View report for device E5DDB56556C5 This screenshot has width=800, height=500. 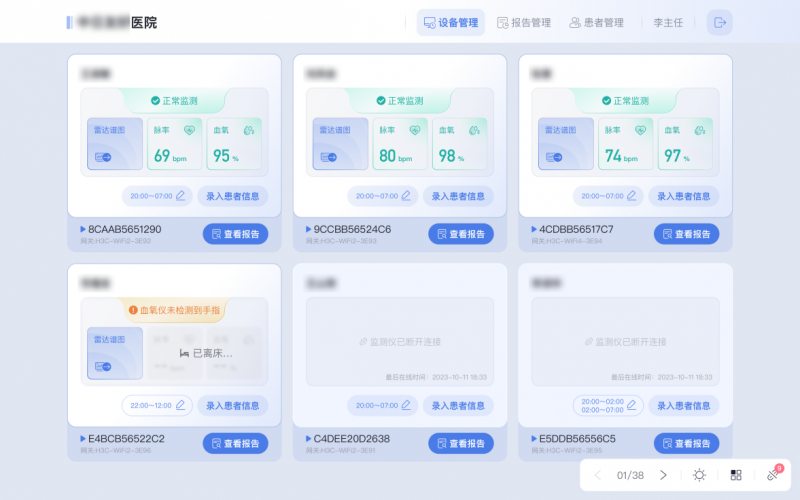point(686,443)
